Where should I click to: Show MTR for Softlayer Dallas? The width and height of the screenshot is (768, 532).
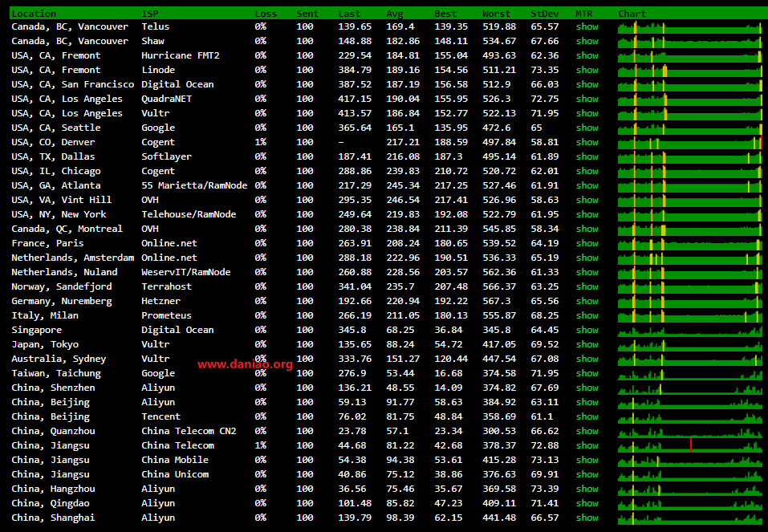[x=587, y=156]
